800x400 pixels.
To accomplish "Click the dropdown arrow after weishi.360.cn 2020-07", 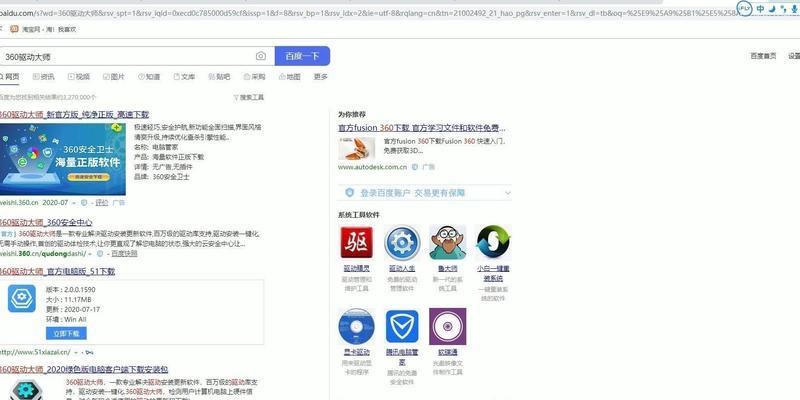I will point(74,203).
